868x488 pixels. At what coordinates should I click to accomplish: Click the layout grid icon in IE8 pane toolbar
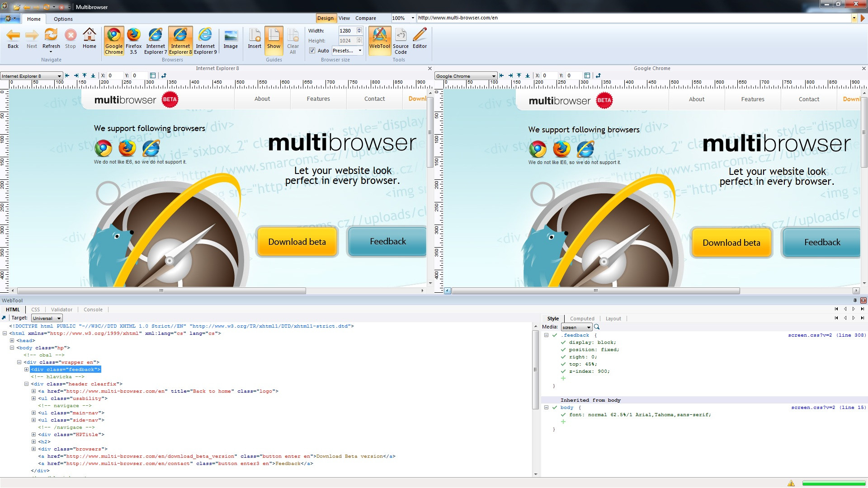coord(153,75)
